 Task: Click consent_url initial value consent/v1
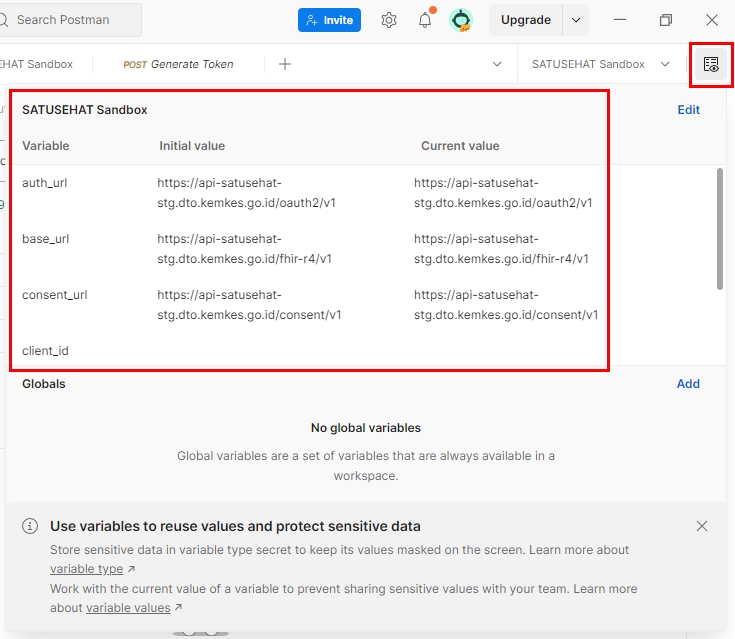coord(249,305)
